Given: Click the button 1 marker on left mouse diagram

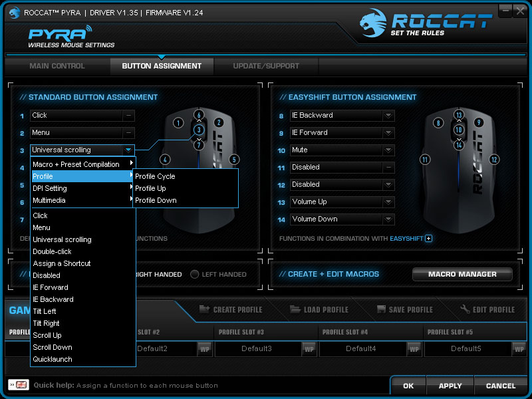Looking at the screenshot, I should pyautogui.click(x=178, y=123).
